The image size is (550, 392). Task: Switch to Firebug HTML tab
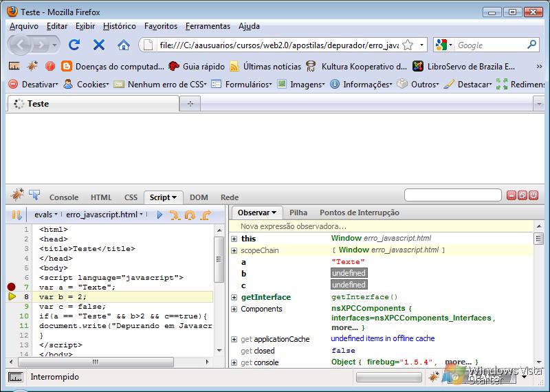[x=101, y=197]
